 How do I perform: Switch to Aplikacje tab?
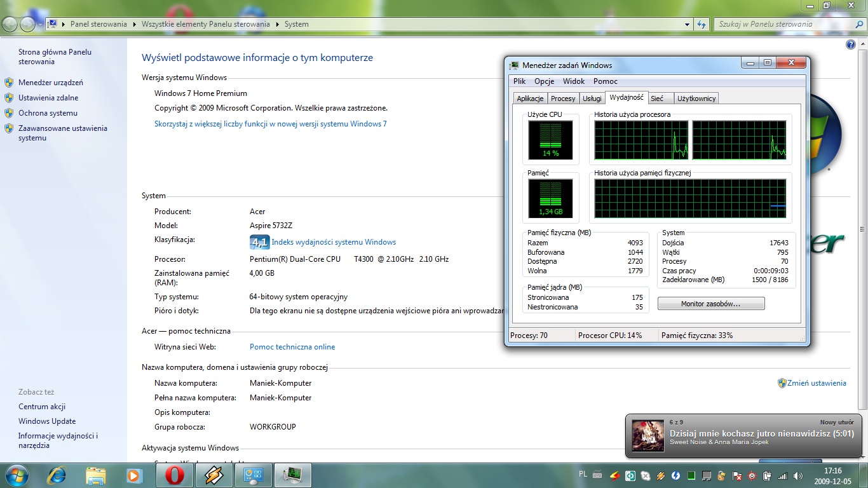click(x=530, y=98)
